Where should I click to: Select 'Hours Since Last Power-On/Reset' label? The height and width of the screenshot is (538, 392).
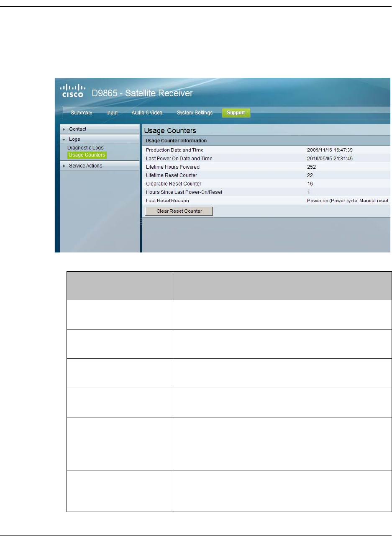coord(184,192)
